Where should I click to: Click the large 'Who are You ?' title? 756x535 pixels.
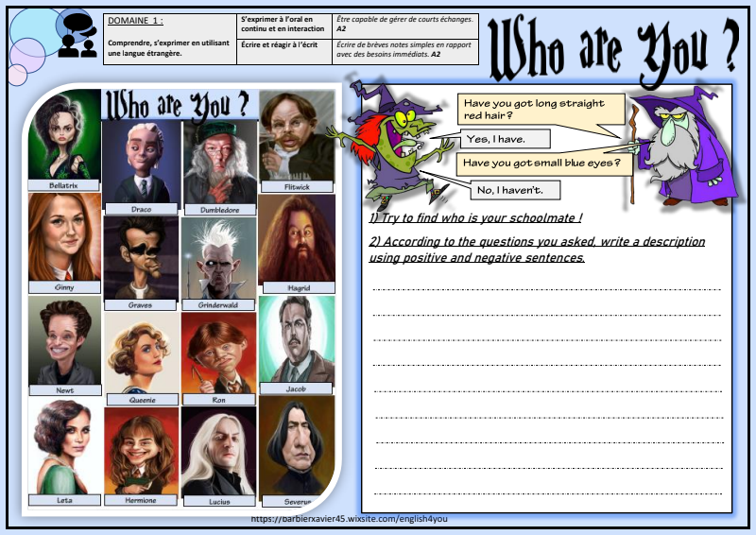(612, 45)
